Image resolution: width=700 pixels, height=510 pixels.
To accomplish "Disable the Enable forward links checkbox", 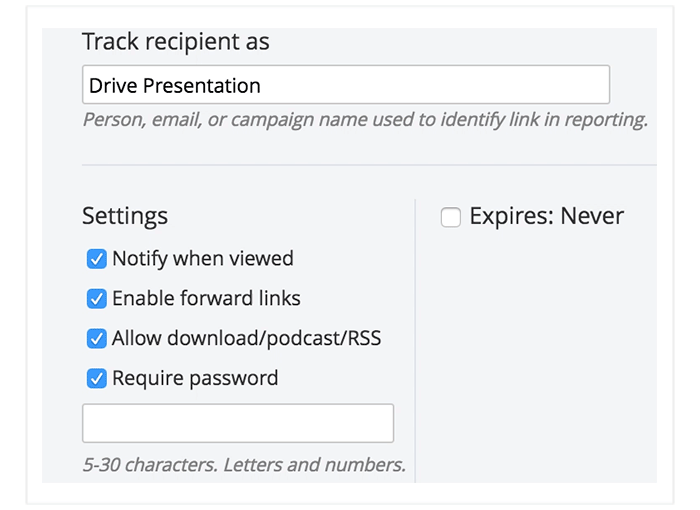I will point(96,299).
